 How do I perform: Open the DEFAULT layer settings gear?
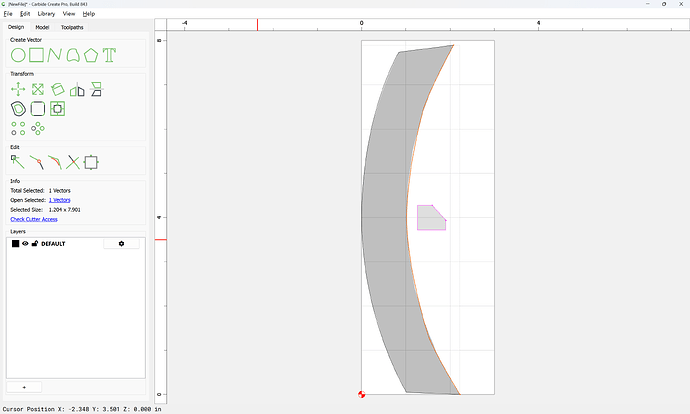tap(121, 244)
